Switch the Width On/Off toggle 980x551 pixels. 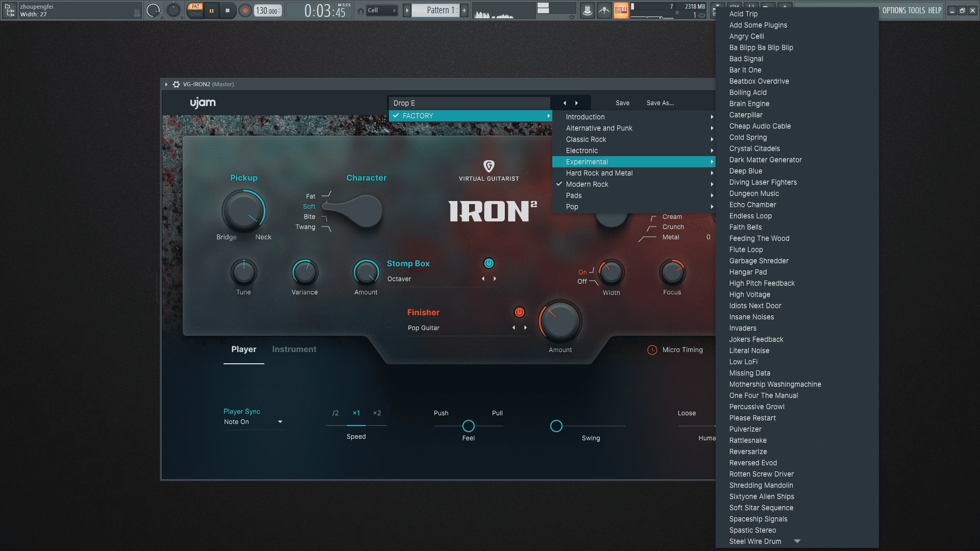point(587,277)
